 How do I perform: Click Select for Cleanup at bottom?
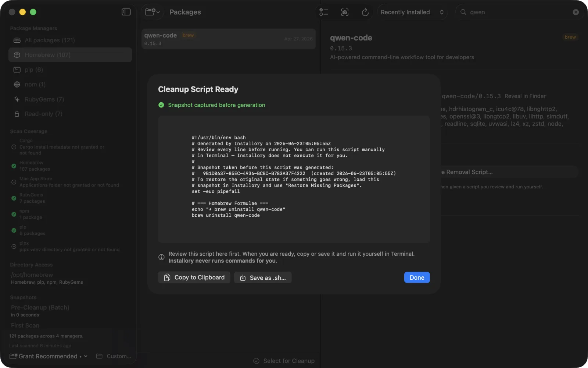[284, 361]
